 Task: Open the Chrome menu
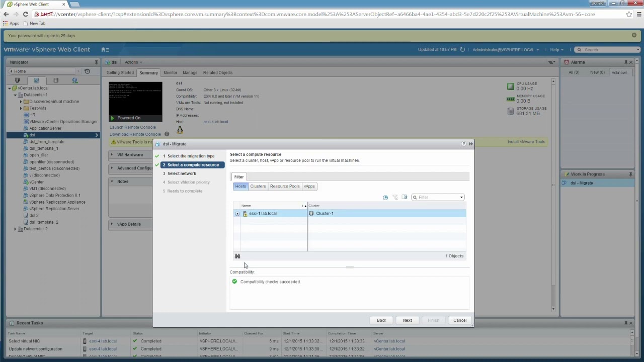pyautogui.click(x=639, y=14)
